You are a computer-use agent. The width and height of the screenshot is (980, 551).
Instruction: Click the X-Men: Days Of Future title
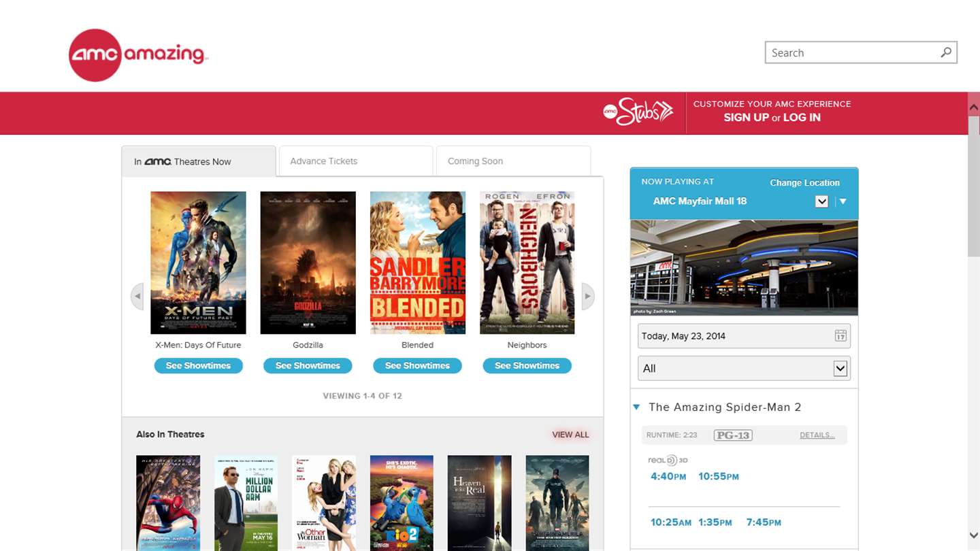click(198, 345)
